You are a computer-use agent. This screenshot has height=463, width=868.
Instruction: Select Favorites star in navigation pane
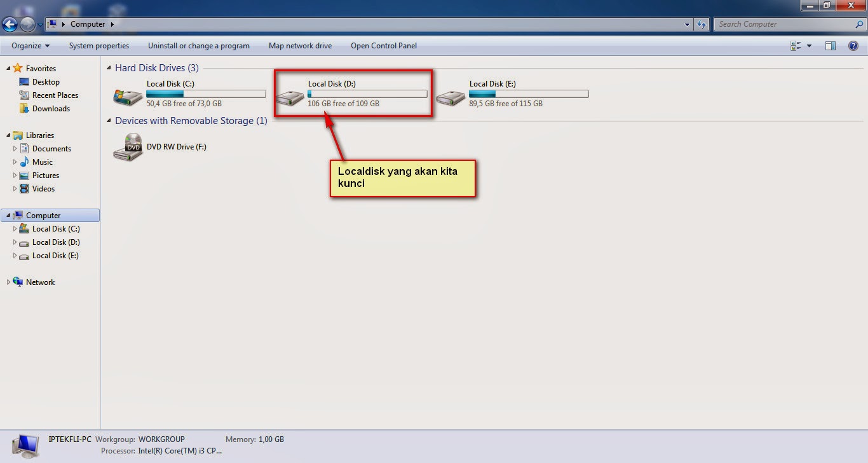point(18,68)
